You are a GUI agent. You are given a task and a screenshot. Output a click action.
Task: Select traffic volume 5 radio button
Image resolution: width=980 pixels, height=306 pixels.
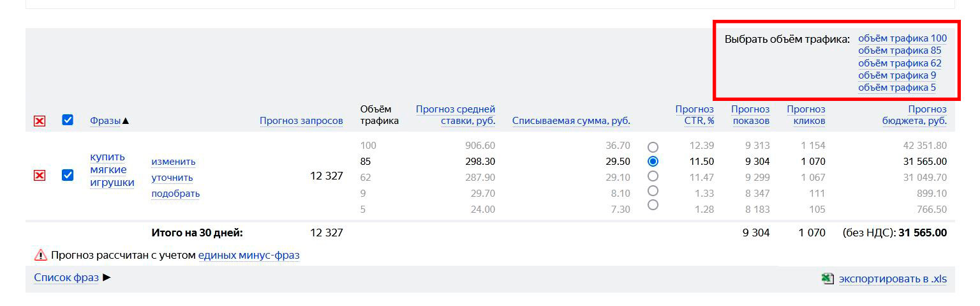tap(653, 205)
